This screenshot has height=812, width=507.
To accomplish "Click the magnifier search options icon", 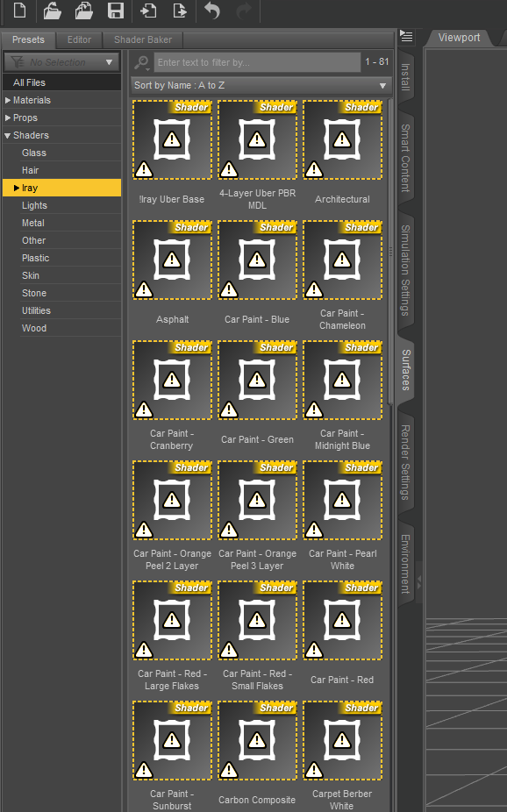I will click(x=141, y=62).
